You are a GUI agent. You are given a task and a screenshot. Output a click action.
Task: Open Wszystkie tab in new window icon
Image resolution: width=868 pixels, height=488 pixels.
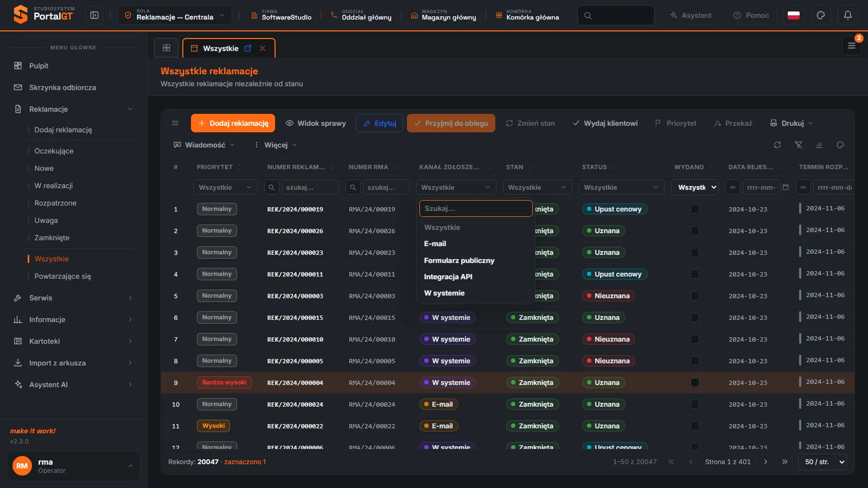click(248, 48)
